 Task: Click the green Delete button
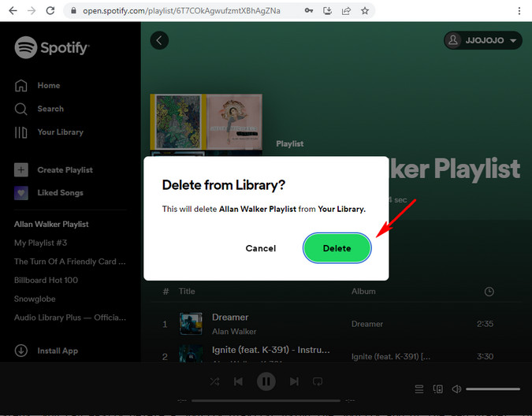coord(337,248)
